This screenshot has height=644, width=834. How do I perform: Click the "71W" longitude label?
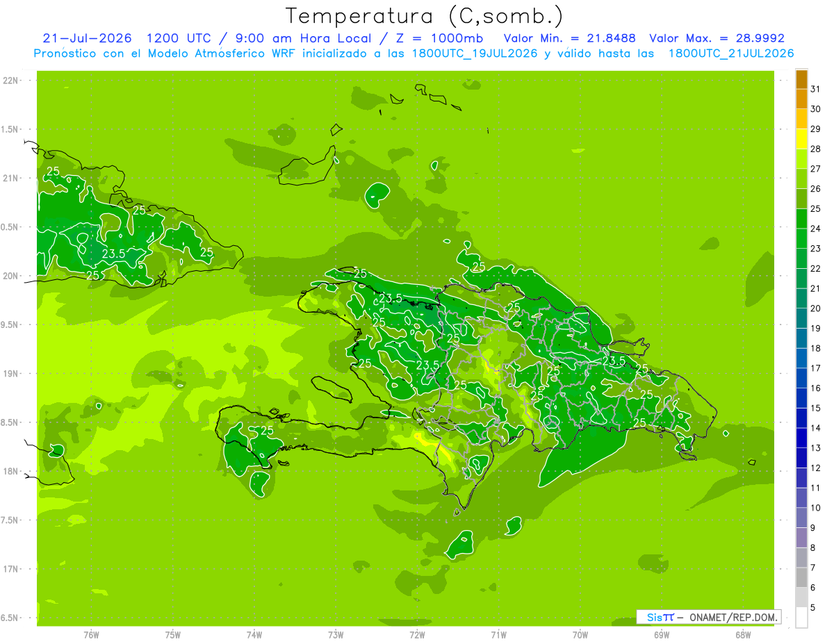498,635
